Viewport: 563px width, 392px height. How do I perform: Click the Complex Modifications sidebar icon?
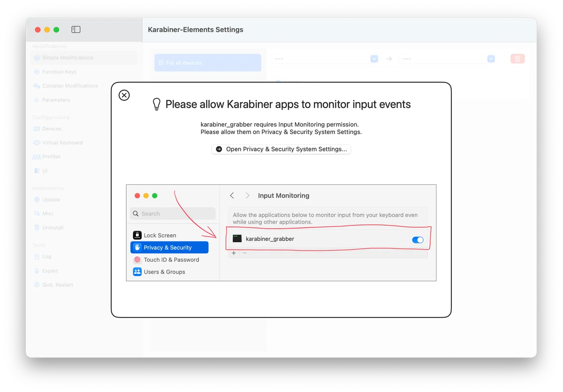coord(37,86)
